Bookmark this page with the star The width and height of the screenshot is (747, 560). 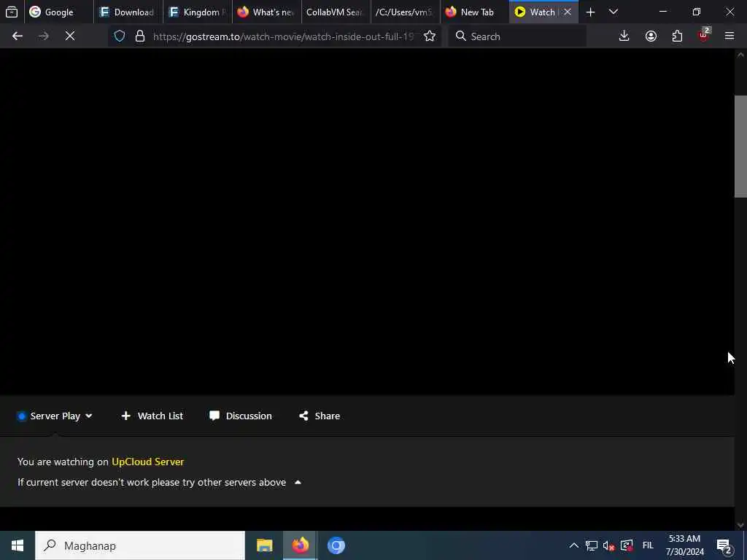[x=430, y=36]
